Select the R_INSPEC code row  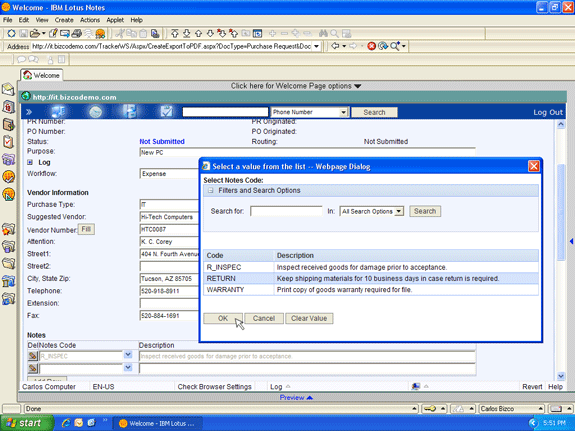pos(371,267)
